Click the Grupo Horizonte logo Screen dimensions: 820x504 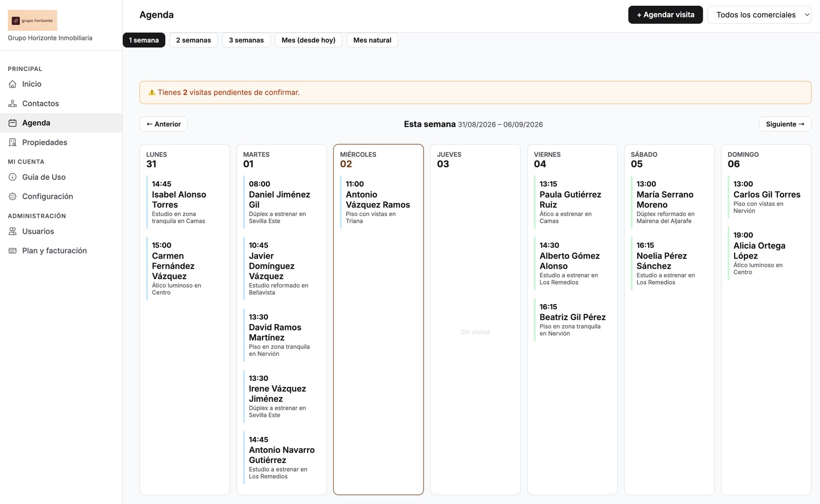click(32, 20)
